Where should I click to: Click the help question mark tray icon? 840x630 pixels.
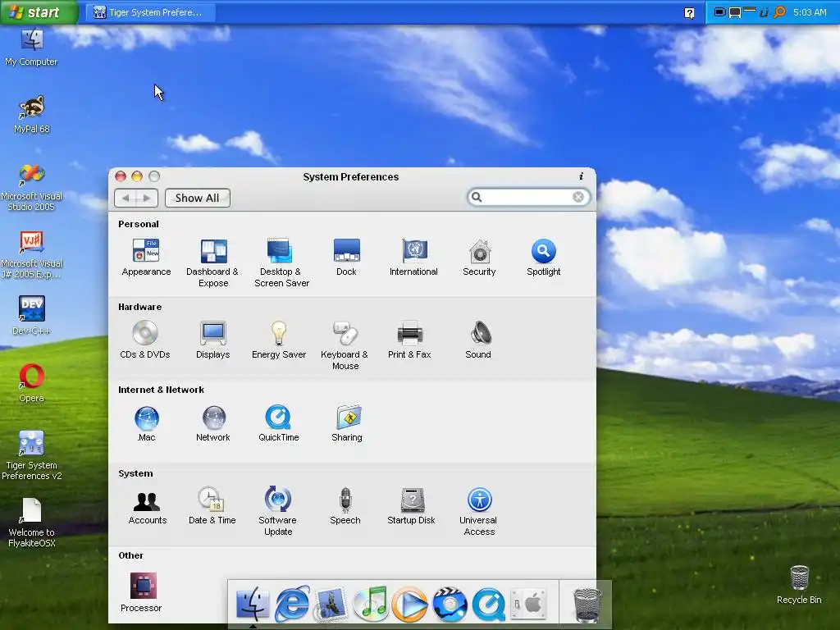(689, 13)
